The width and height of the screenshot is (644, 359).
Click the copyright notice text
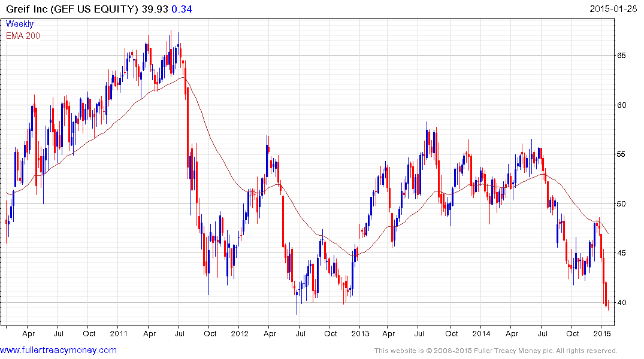(496, 351)
